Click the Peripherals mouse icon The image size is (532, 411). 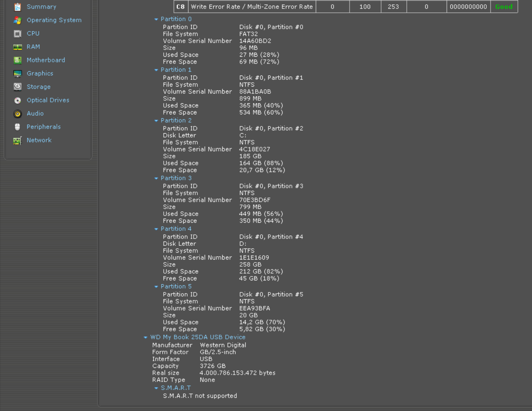pos(18,127)
